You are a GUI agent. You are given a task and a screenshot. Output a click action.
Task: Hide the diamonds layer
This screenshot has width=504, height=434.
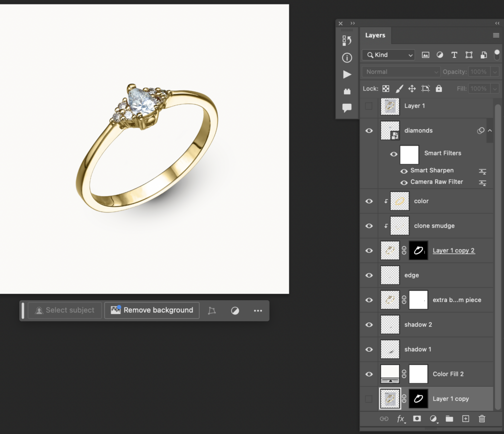coord(369,130)
